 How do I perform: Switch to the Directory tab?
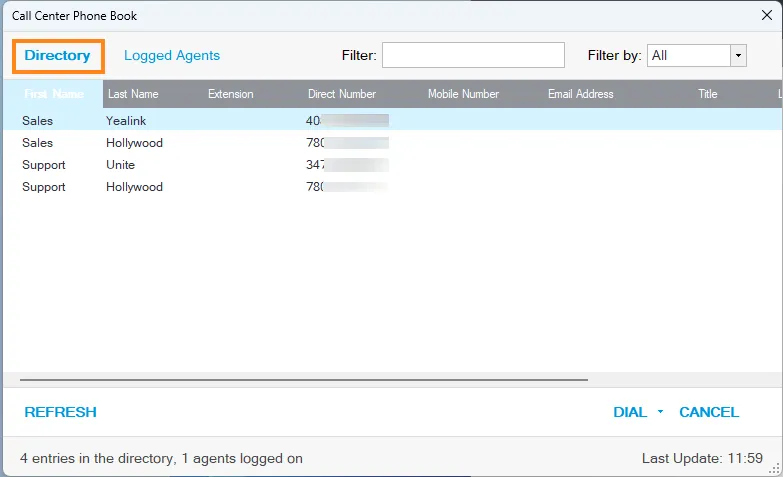(57, 55)
